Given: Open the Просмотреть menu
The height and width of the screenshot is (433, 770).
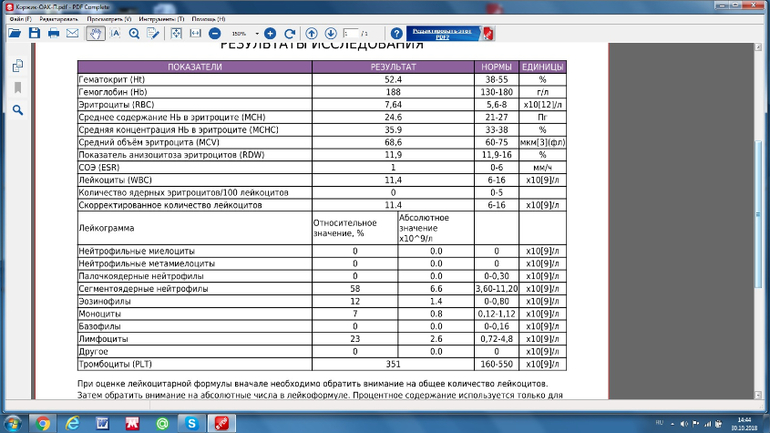Looking at the screenshot, I should point(108,19).
